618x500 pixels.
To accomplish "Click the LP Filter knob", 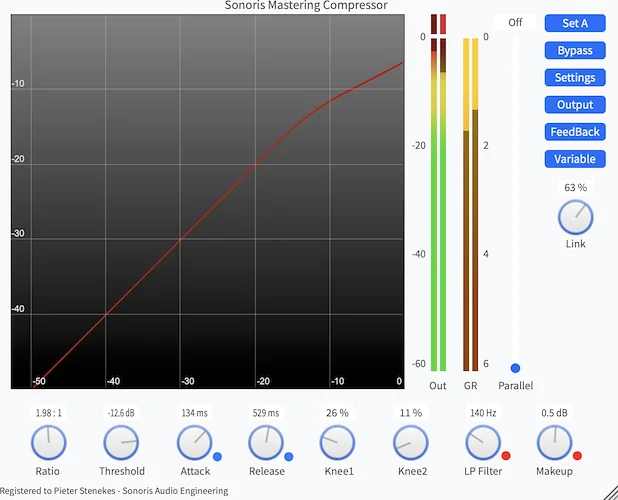I will 483,442.
